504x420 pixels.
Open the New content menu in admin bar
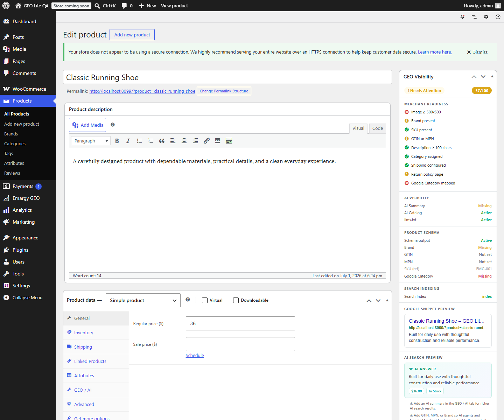coord(147,6)
